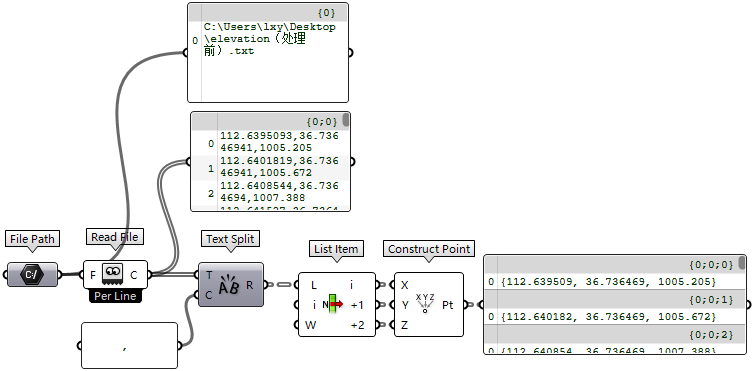Click the comma text panel
This screenshot has width=754, height=371.
(x=129, y=346)
